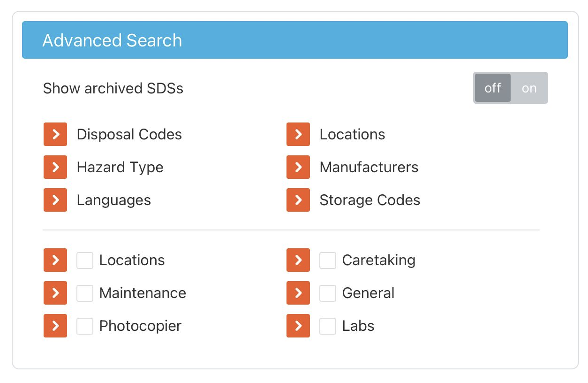Select the Photocopier text label
The width and height of the screenshot is (588, 383).
click(140, 326)
